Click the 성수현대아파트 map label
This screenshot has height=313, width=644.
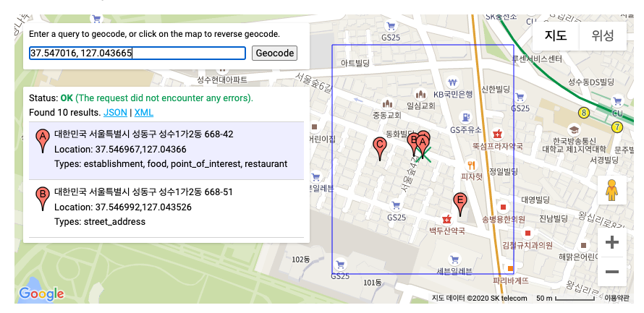point(222,80)
